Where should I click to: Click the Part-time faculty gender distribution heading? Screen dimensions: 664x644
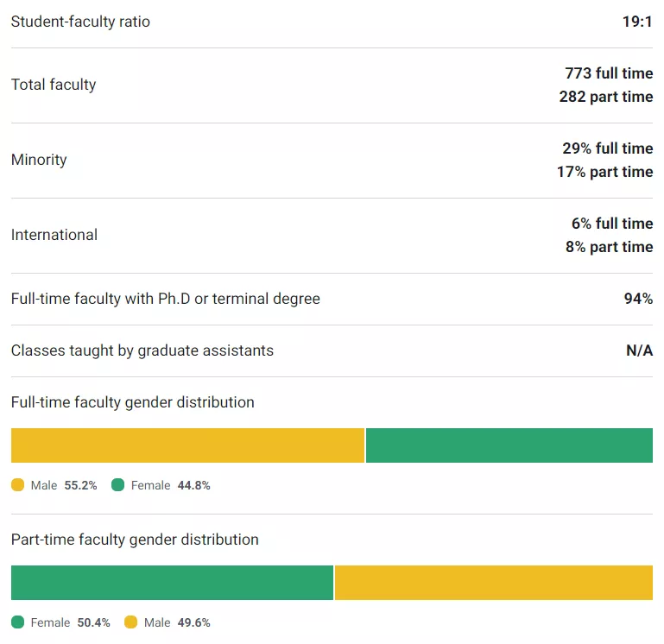click(135, 540)
